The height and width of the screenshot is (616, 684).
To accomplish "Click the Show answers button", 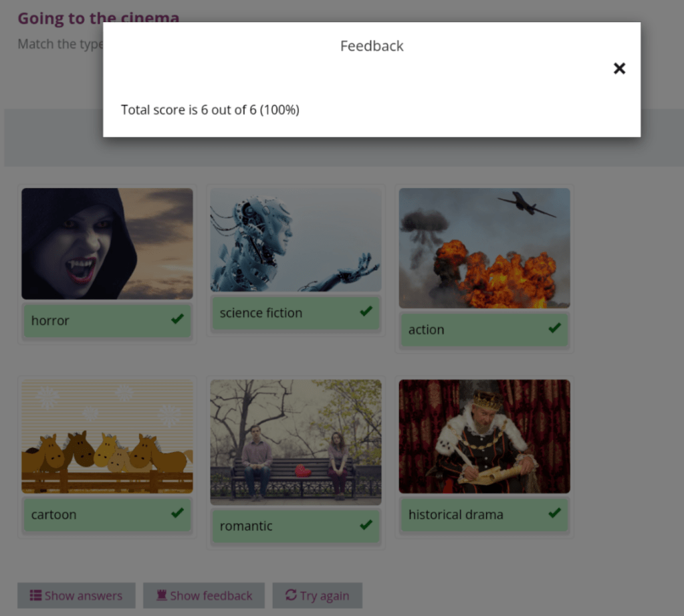I will (x=76, y=595).
